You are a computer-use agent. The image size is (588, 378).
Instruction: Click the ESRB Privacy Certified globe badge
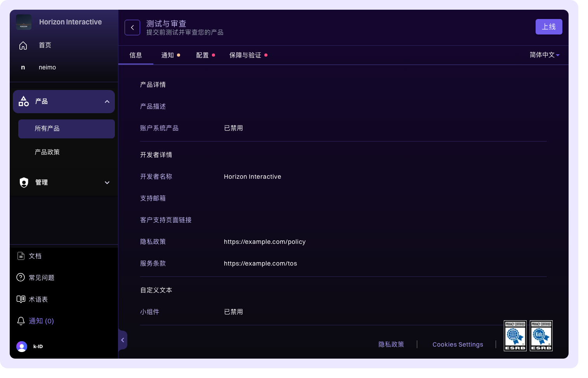(515, 336)
